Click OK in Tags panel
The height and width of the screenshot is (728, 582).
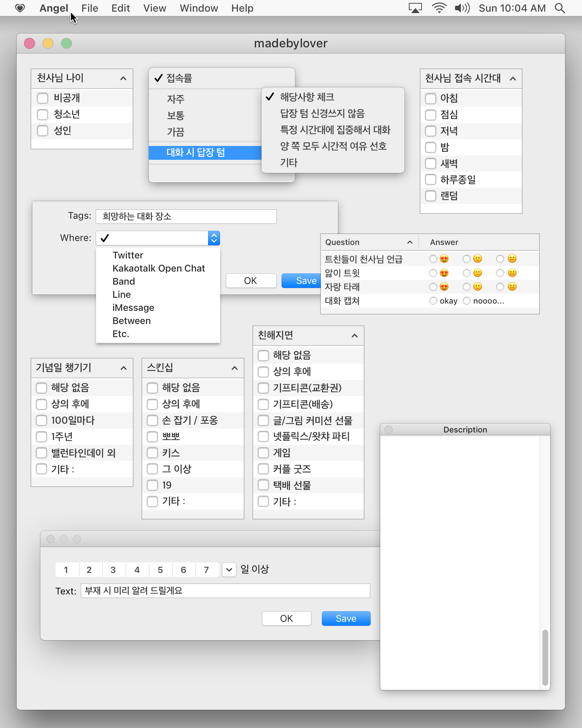[251, 281]
